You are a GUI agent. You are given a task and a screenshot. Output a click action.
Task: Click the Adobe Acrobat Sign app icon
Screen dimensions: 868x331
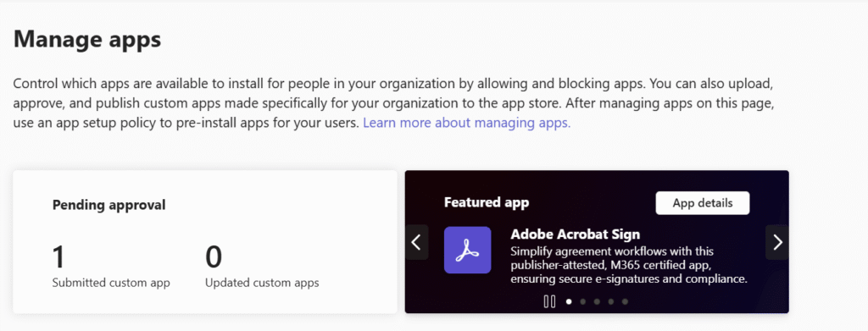(x=467, y=250)
